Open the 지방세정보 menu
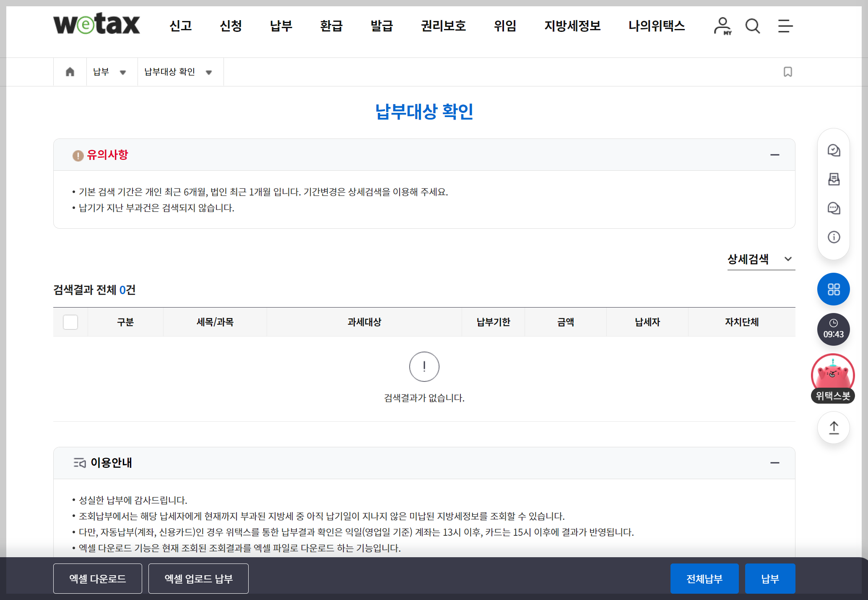This screenshot has height=600, width=868. coord(572,26)
